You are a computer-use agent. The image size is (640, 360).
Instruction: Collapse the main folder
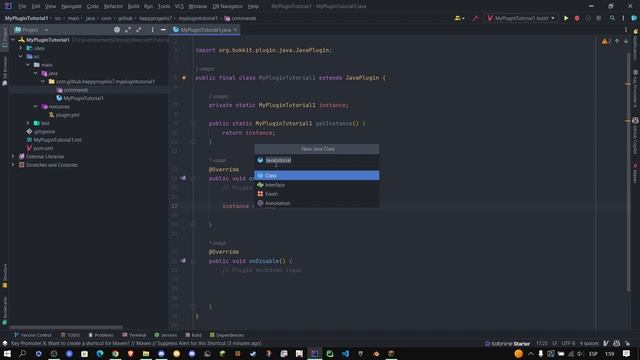pos(28,65)
